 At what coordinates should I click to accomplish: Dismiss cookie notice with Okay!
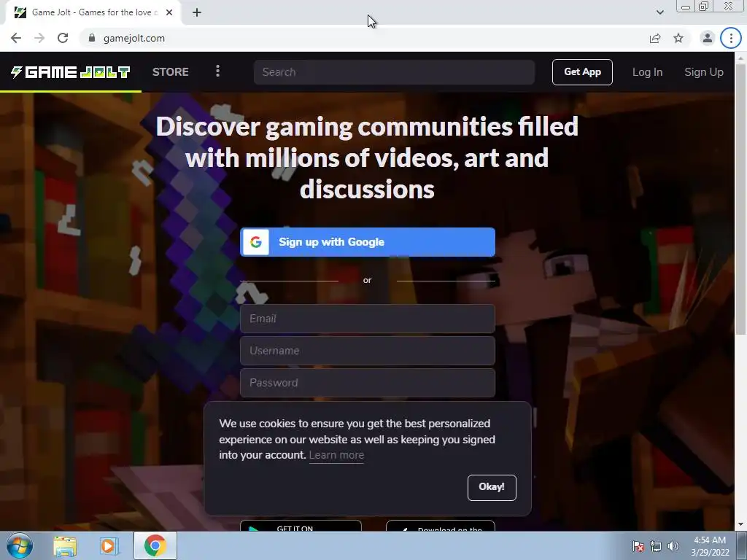(492, 487)
